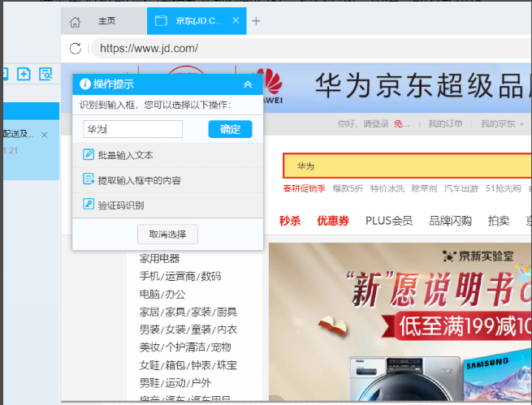Reload the page with the refresh icon
This screenshot has width=532, height=405.
(76, 49)
